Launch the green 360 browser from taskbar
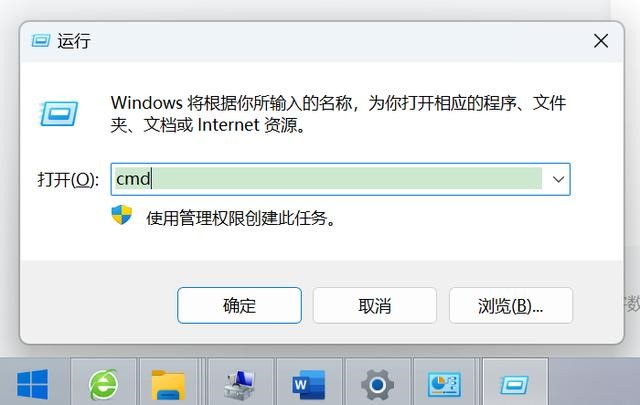The height and width of the screenshot is (405, 640). point(103,384)
